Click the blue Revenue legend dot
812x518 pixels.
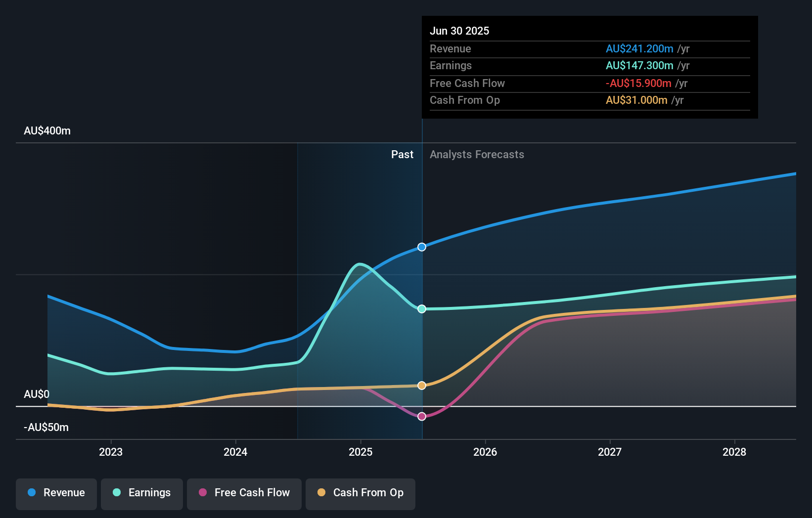click(x=32, y=492)
